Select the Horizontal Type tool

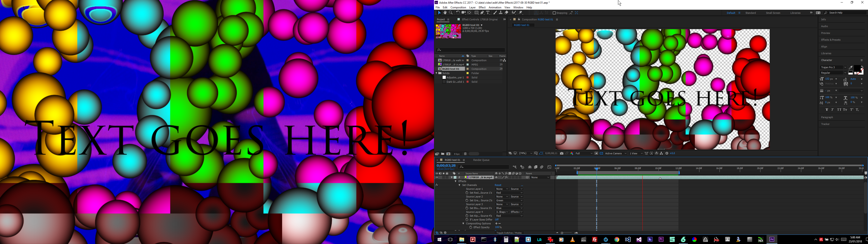488,13
